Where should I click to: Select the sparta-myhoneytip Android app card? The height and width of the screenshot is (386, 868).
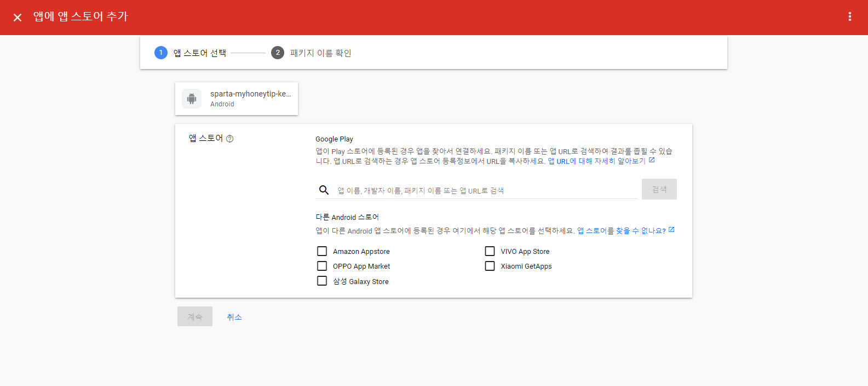(237, 99)
